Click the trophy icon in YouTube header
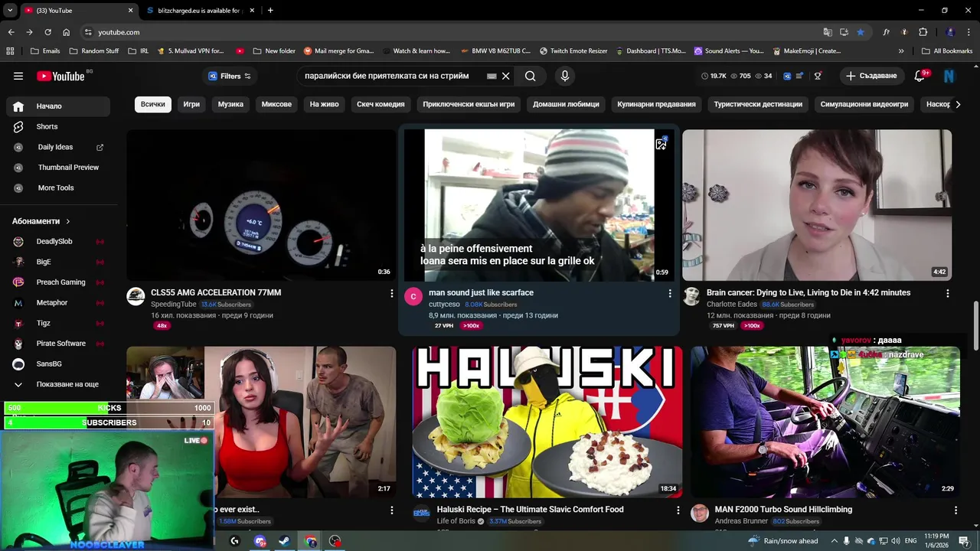 [818, 76]
